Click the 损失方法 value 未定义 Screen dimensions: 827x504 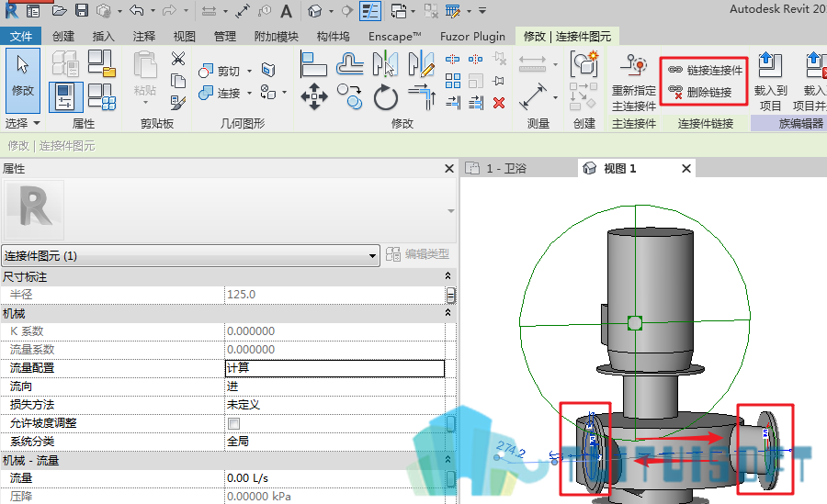tap(334, 405)
